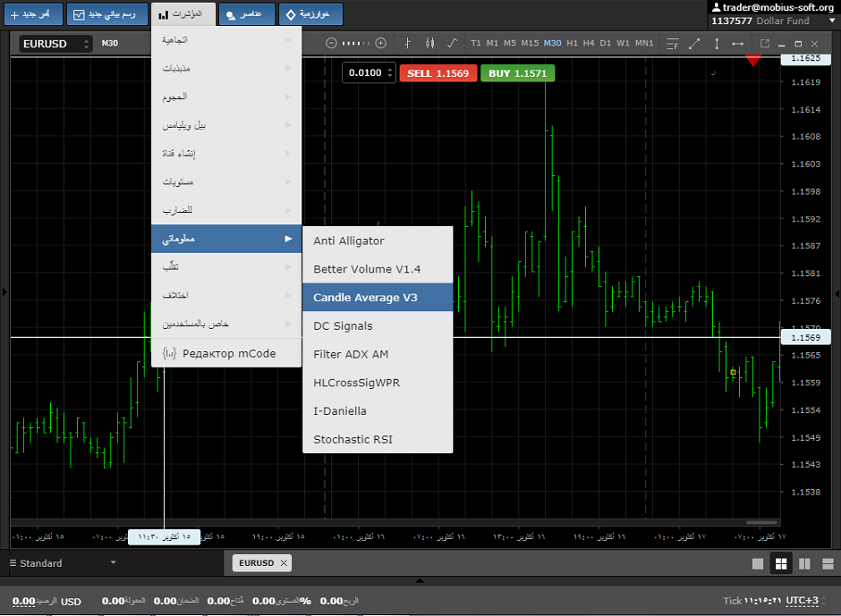The image size is (841, 616).
Task: Select the diagonal trend line tool
Action: pos(694,44)
